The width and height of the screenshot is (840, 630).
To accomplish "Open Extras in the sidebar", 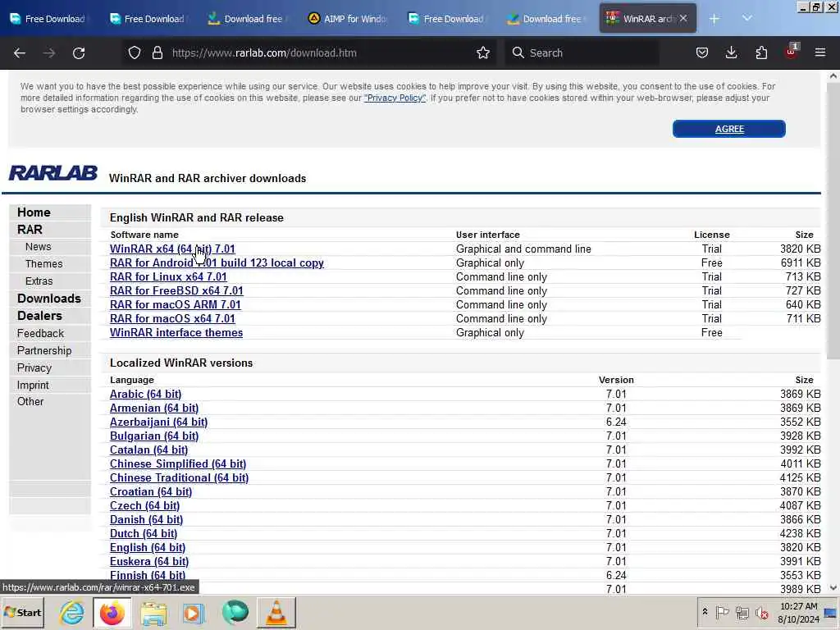I will point(39,281).
